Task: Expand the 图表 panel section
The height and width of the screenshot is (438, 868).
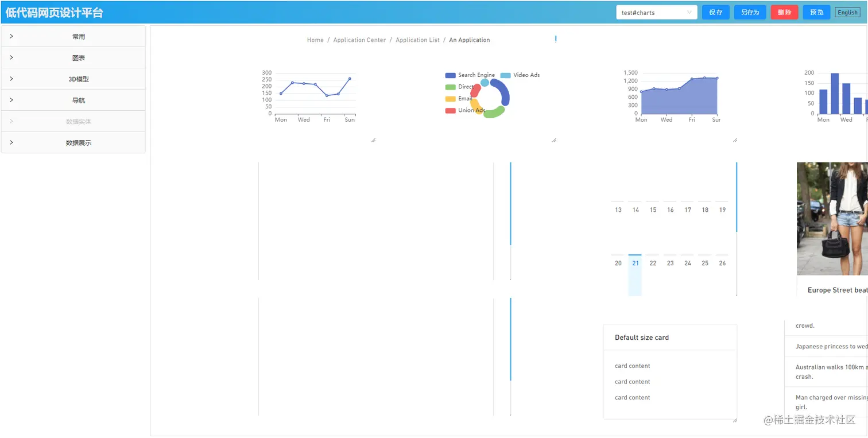Action: [x=73, y=58]
